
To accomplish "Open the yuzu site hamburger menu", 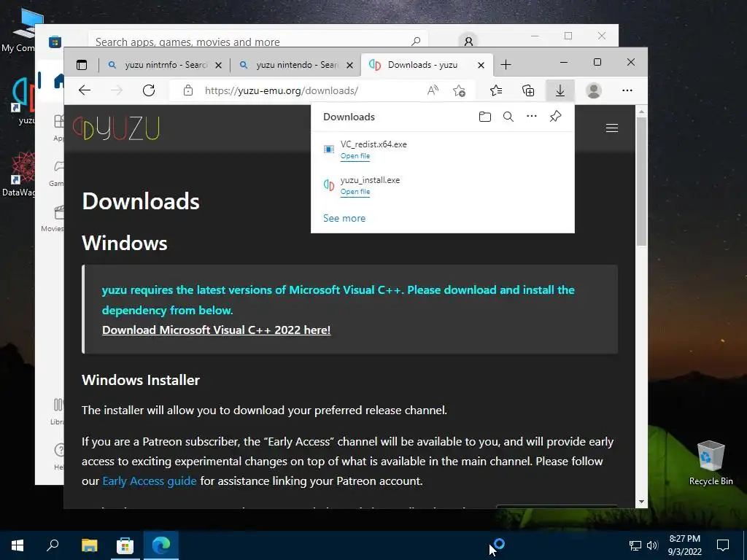I will click(x=612, y=128).
